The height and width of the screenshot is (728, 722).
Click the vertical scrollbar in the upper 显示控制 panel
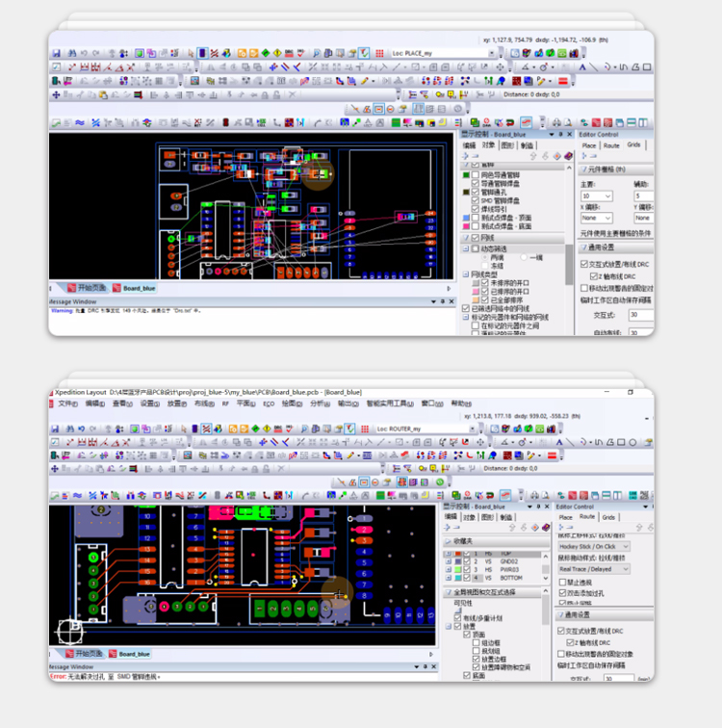(569, 264)
